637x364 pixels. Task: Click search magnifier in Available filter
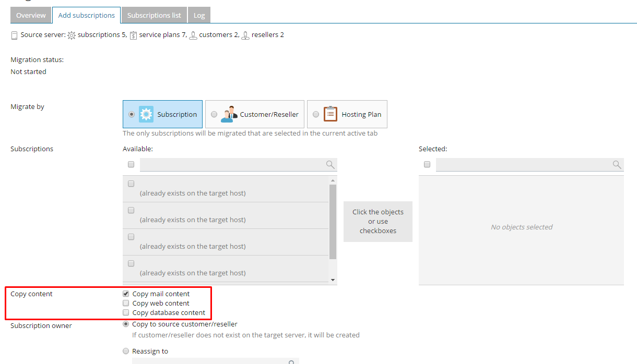point(330,165)
